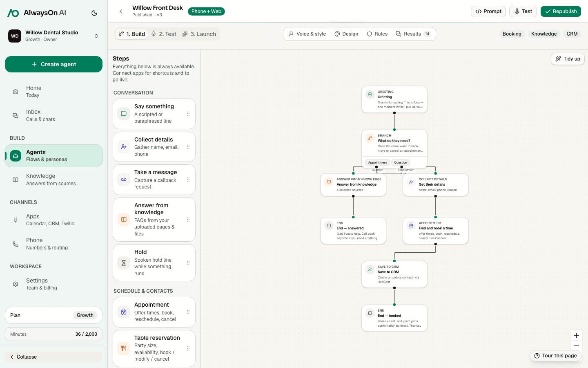Click the Collect details person icon
Viewport: 588px width, 368px height.
pos(124,147)
